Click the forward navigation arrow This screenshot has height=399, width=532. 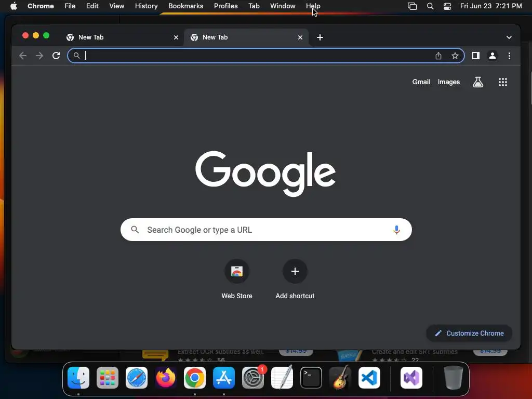[39, 56]
